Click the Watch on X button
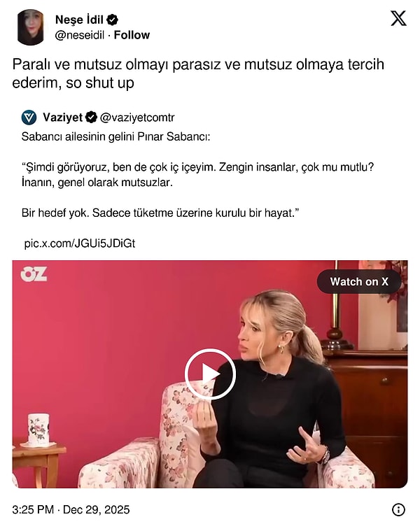The height and width of the screenshot is (531, 420). (359, 281)
